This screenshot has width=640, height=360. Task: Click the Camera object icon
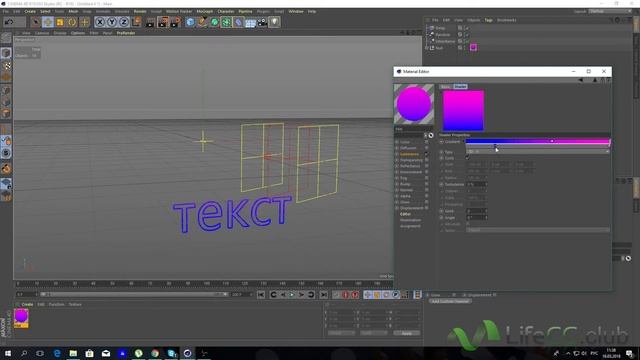262,22
